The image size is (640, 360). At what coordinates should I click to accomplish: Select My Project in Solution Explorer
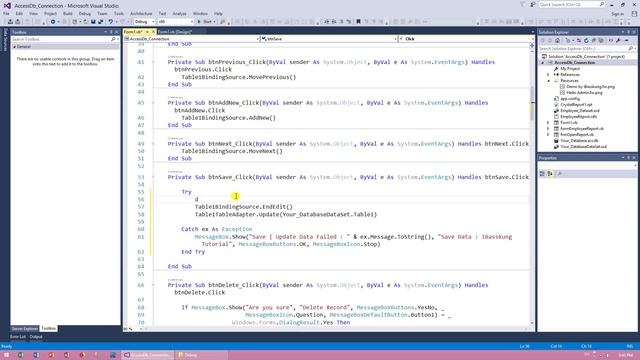pos(570,69)
